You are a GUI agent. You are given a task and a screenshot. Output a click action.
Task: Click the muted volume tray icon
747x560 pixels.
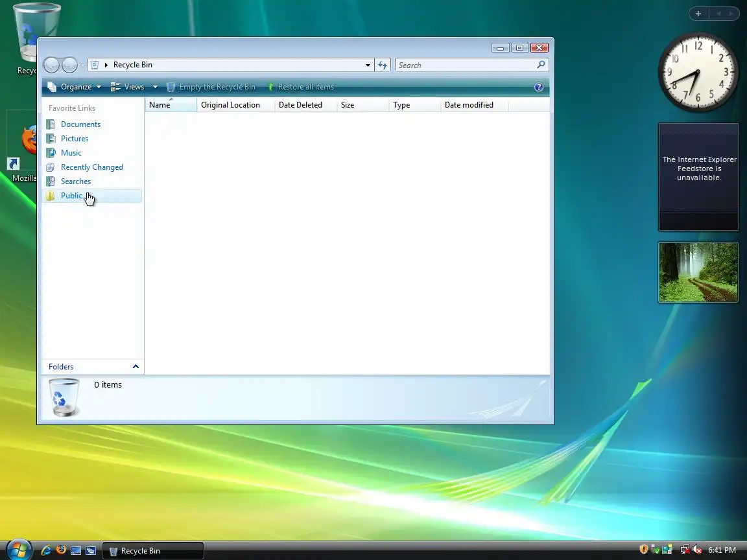tap(697, 550)
